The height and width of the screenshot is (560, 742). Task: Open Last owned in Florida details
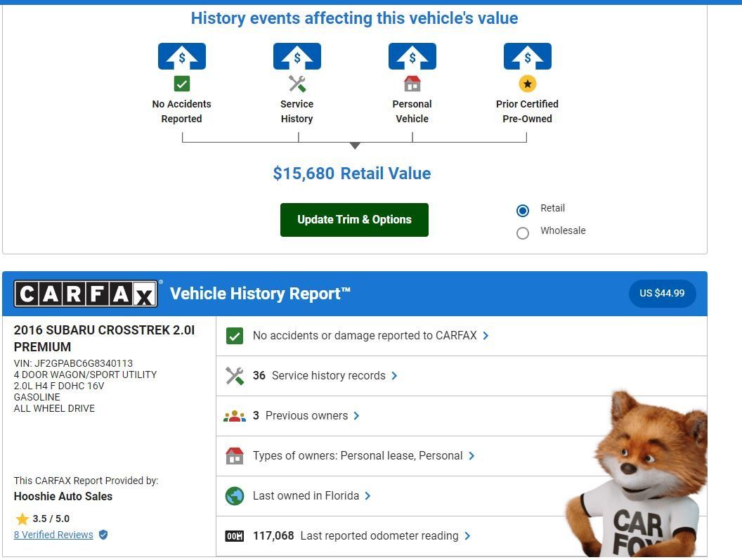coord(306,495)
